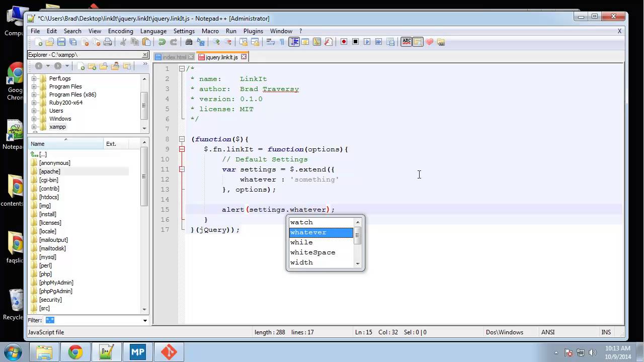
Task: Click Explorer back navigation arrow
Action: pyautogui.click(x=39, y=66)
